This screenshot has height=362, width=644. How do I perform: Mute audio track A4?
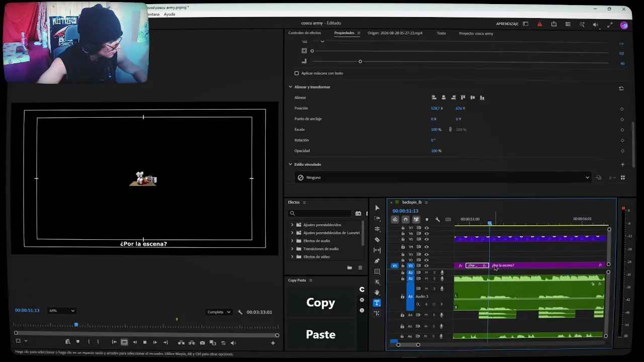pos(426,315)
